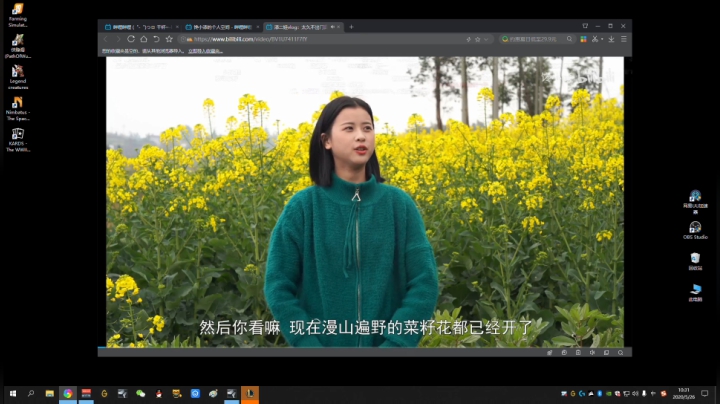The image size is (720, 404).
Task: Open WeChat from the taskbar
Action: (x=141, y=393)
